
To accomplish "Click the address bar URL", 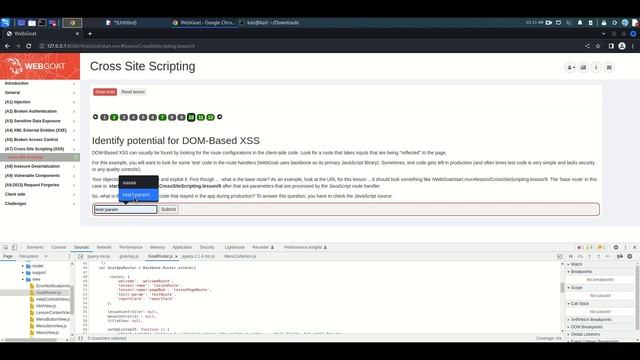I will point(121,46).
